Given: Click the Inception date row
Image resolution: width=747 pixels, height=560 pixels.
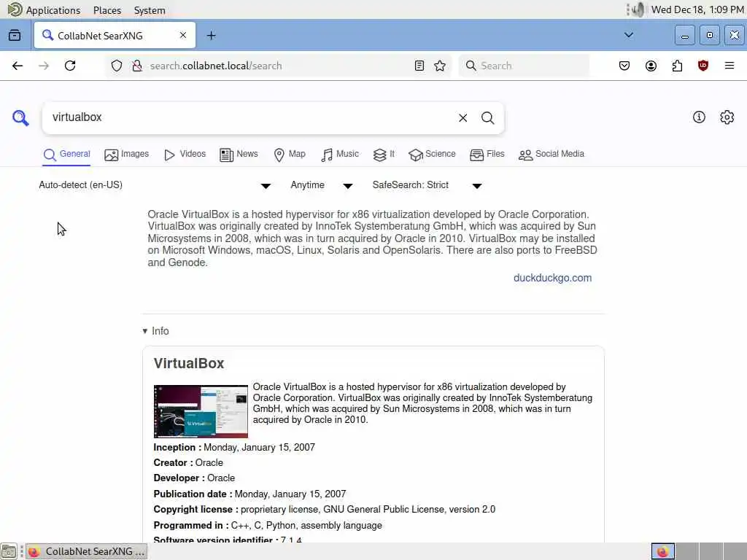Looking at the screenshot, I should point(234,448).
